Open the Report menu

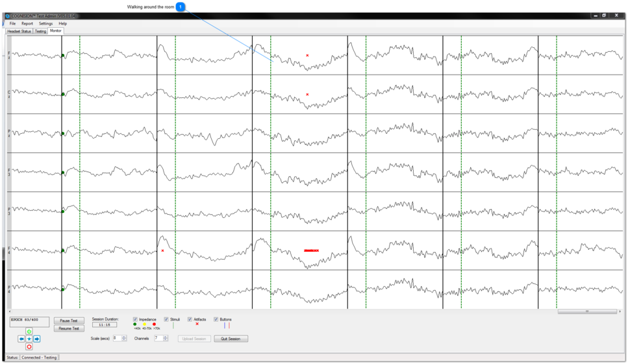pos(27,23)
